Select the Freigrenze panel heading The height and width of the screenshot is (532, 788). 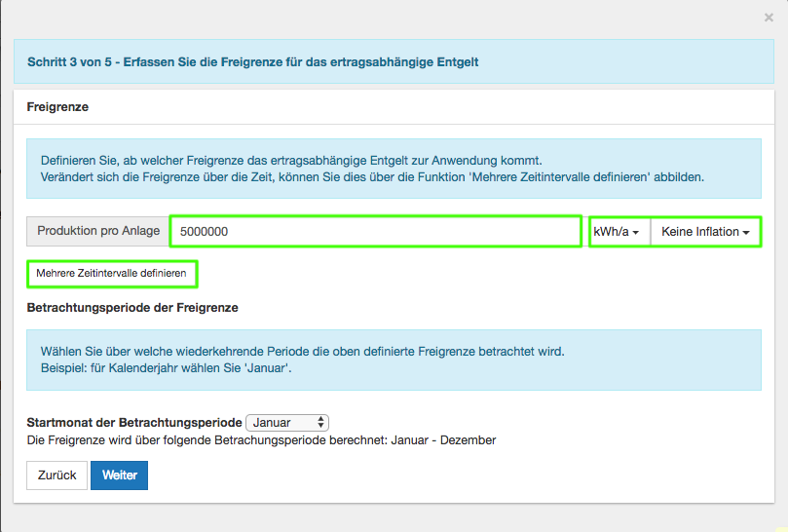coord(57,107)
